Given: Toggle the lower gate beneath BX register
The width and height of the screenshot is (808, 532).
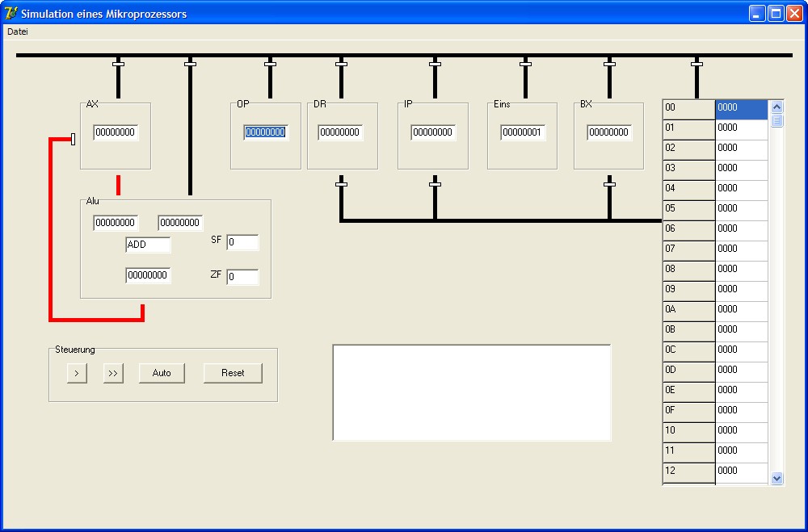Looking at the screenshot, I should [609, 184].
